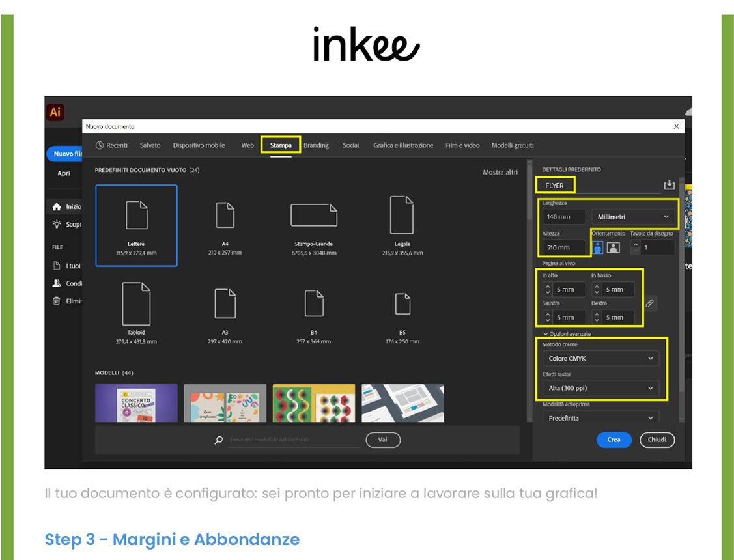Switch to the Branding tab
This screenshot has height=560, width=734.
316,145
